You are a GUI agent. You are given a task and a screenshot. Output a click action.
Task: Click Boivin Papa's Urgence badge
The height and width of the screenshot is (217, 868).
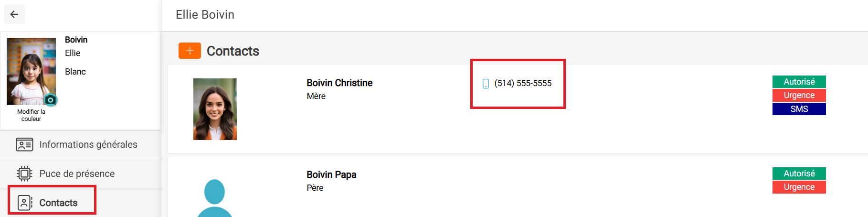799,187
